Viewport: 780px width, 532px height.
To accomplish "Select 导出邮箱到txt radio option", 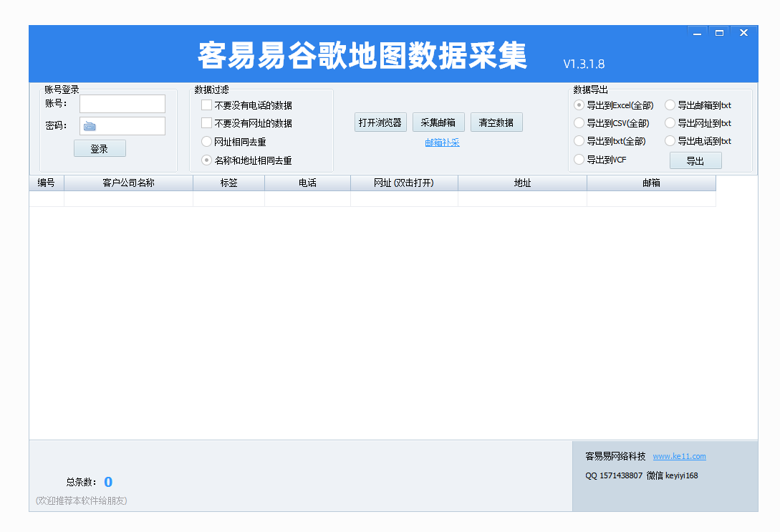I will (x=670, y=105).
